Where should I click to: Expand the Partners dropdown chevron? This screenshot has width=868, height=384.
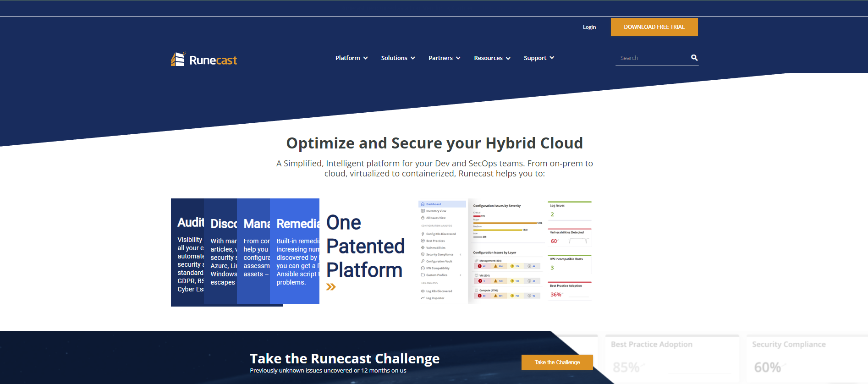[458, 58]
